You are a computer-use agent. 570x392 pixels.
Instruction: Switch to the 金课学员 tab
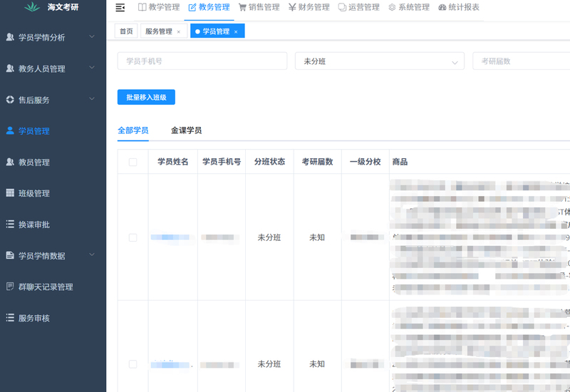(186, 130)
